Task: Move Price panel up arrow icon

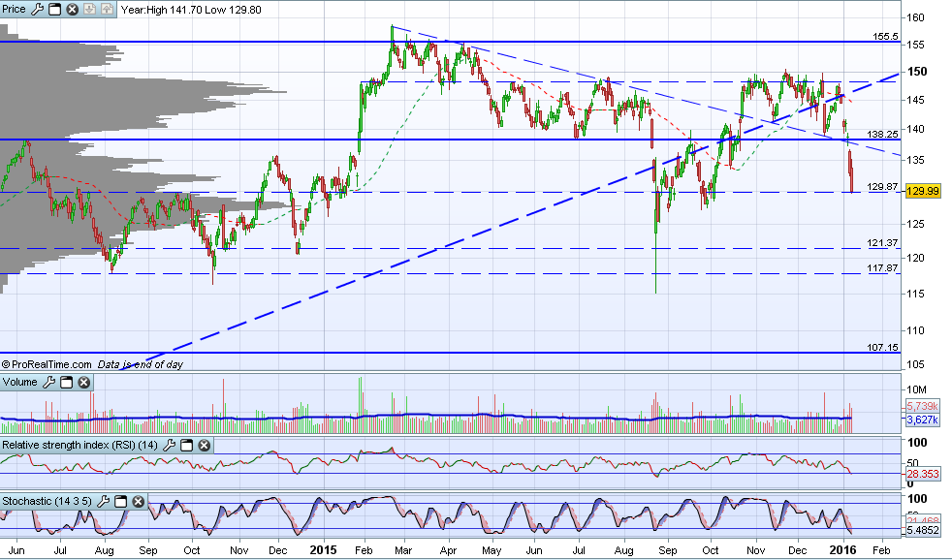Action: [107, 9]
